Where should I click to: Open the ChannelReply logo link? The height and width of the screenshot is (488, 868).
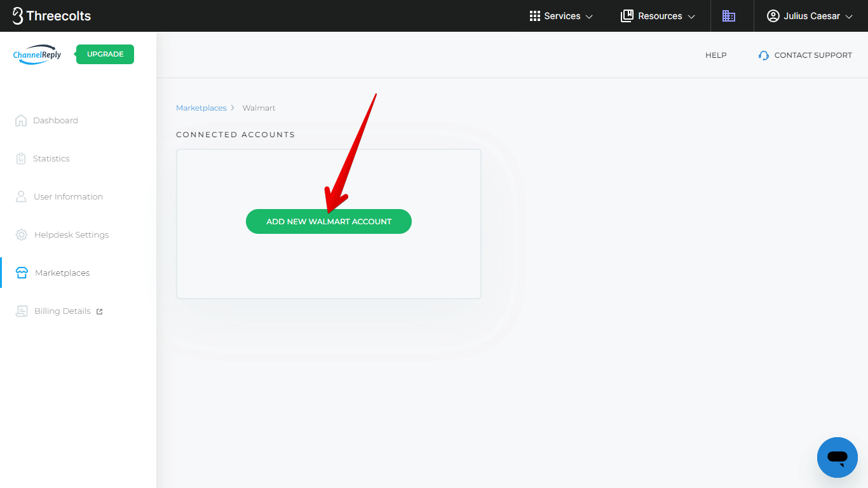pyautogui.click(x=37, y=55)
